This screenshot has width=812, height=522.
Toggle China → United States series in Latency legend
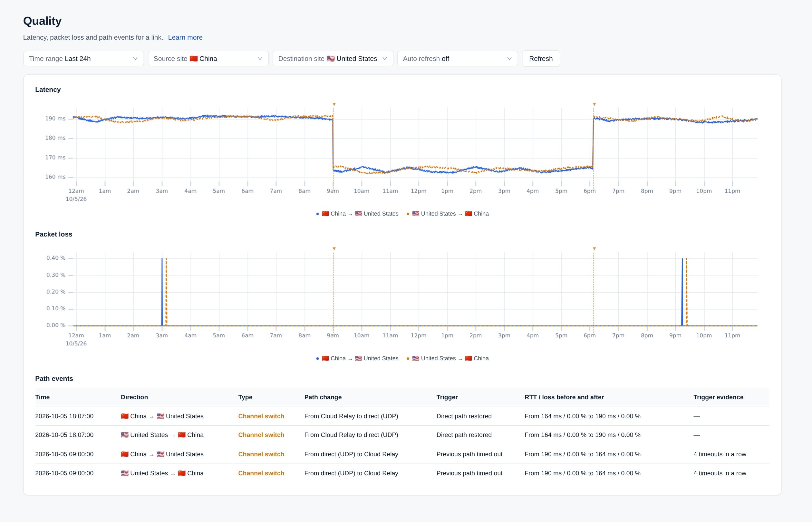click(x=357, y=214)
